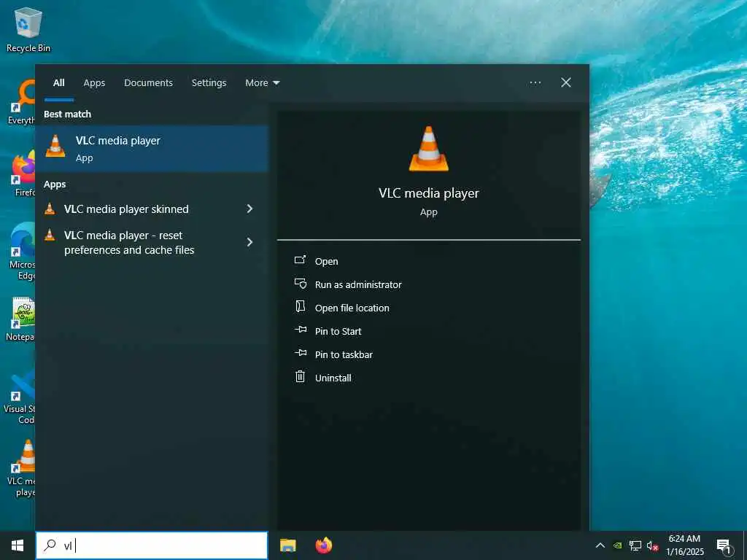Click the Open action icon
747x560 pixels.
[300, 260]
